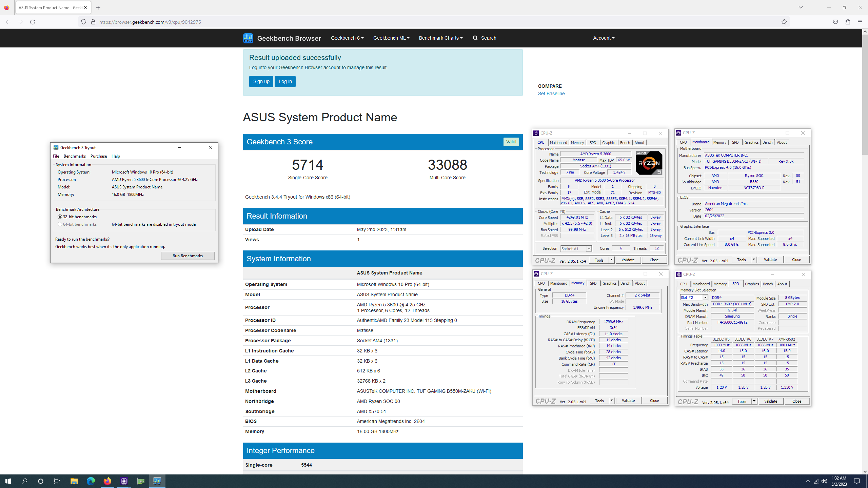The height and width of the screenshot is (488, 868).
Task: Open taskbar search icon
Action: tap(24, 481)
